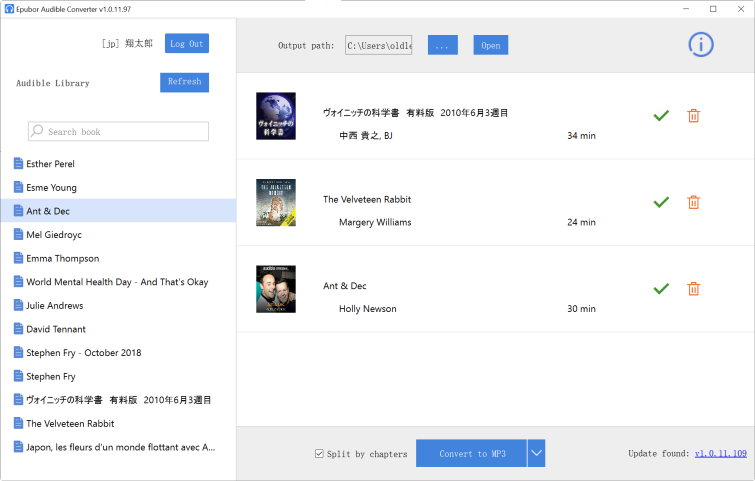Screen dimensions: 755x481
Task: Click the green checkmark for ヴォイニッチの科学書 row
Action: [661, 116]
